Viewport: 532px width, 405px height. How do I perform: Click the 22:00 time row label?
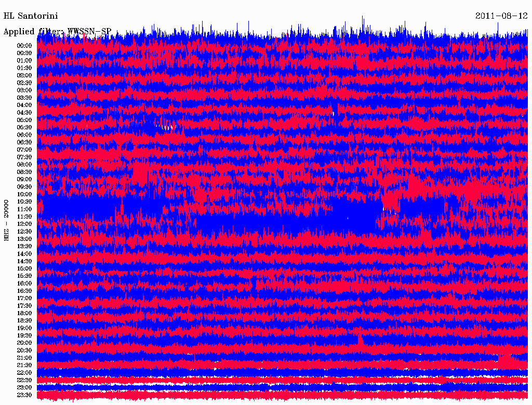(x=24, y=373)
